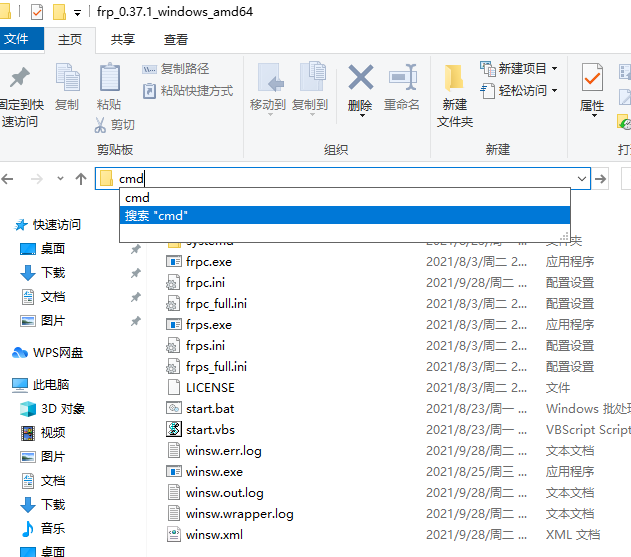Open the Easy access dropdown
The image size is (631, 557).
[519, 91]
